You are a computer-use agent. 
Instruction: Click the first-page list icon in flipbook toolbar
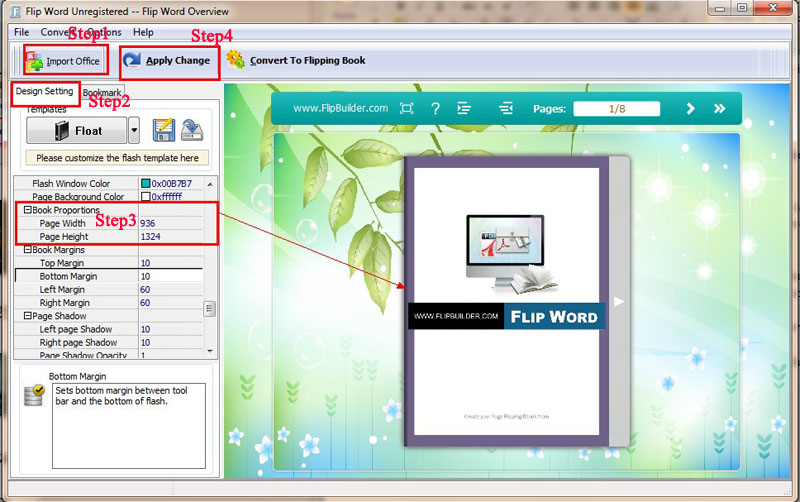click(464, 108)
